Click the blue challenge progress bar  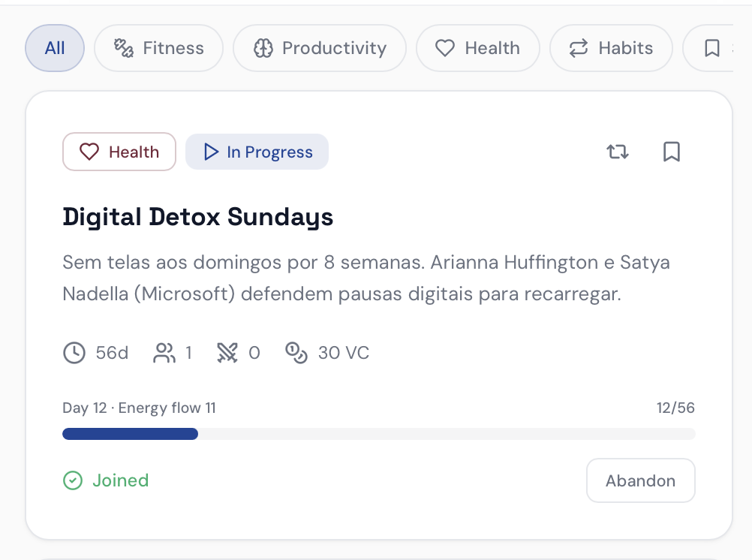coord(379,434)
